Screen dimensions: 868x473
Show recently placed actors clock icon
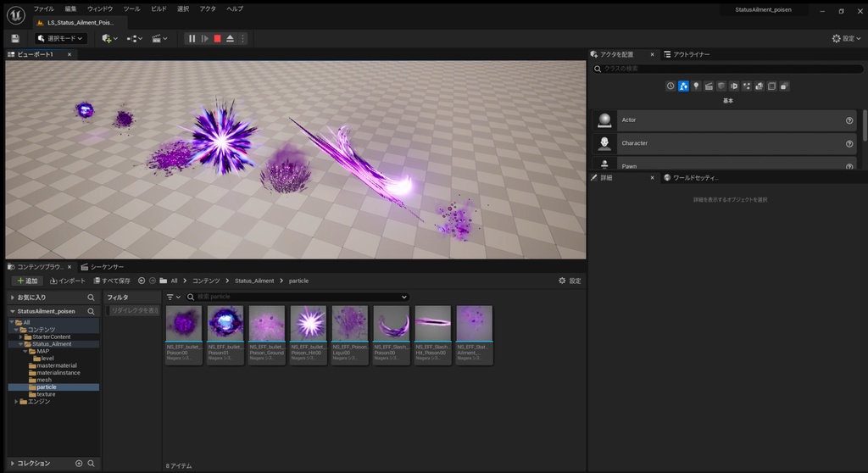coord(670,86)
